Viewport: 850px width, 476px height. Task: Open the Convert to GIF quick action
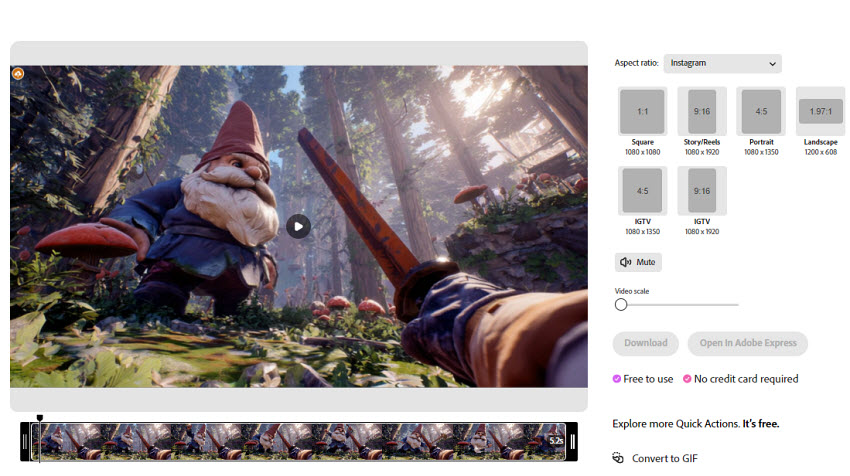pyautogui.click(x=655, y=459)
